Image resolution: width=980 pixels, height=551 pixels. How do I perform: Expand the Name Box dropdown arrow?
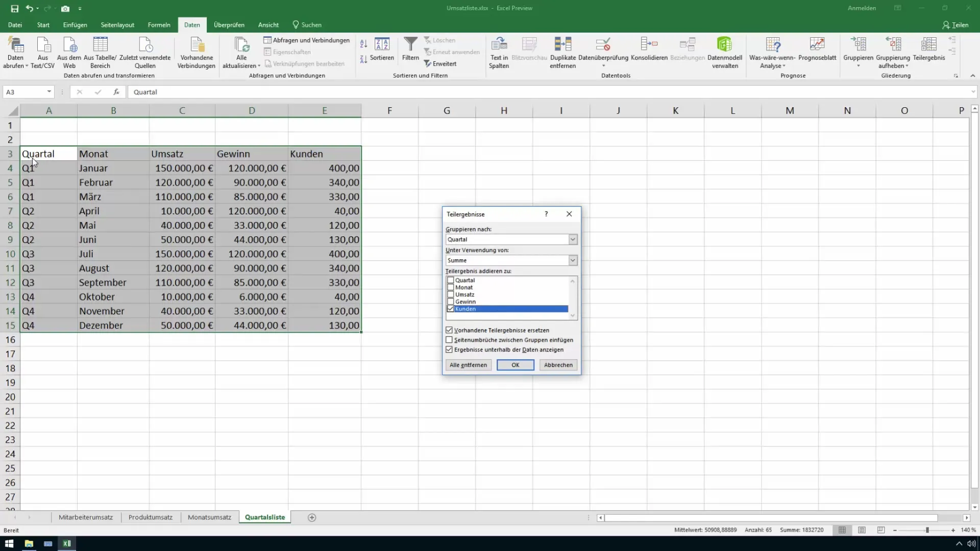coord(49,92)
